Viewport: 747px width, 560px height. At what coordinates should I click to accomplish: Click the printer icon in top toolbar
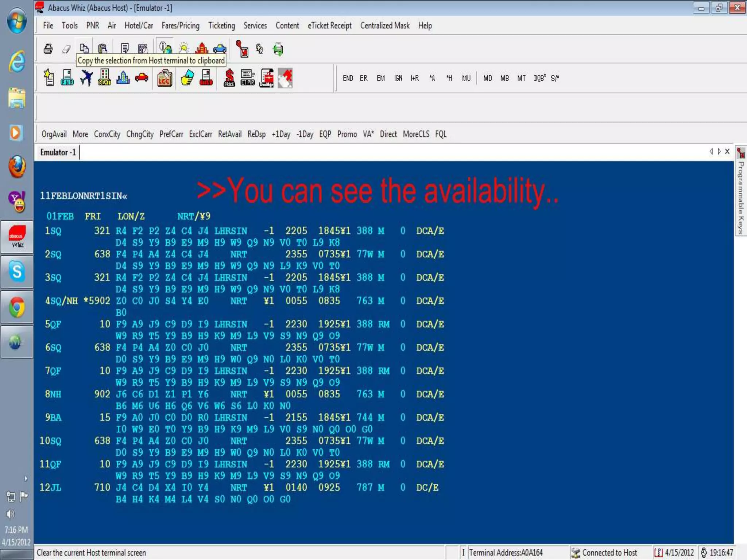[x=48, y=49]
